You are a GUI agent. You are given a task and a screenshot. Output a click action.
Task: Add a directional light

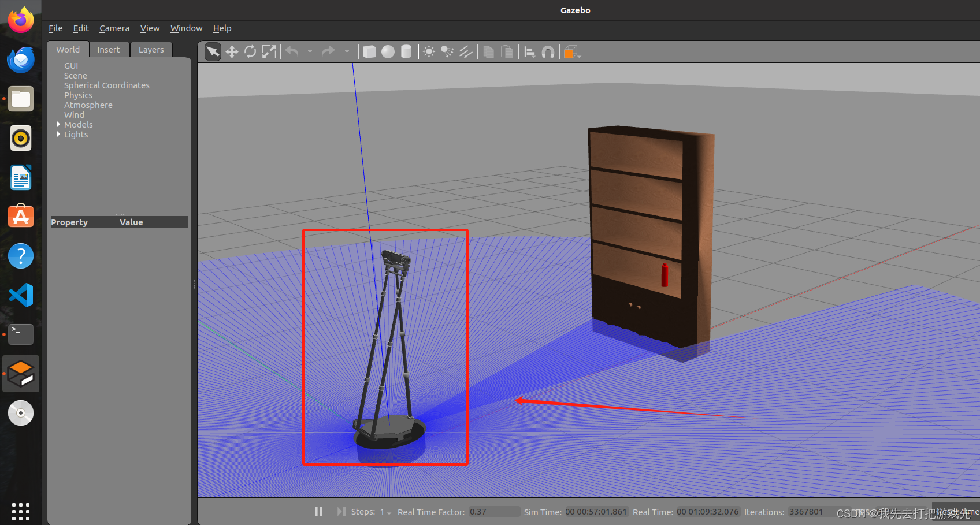(466, 52)
